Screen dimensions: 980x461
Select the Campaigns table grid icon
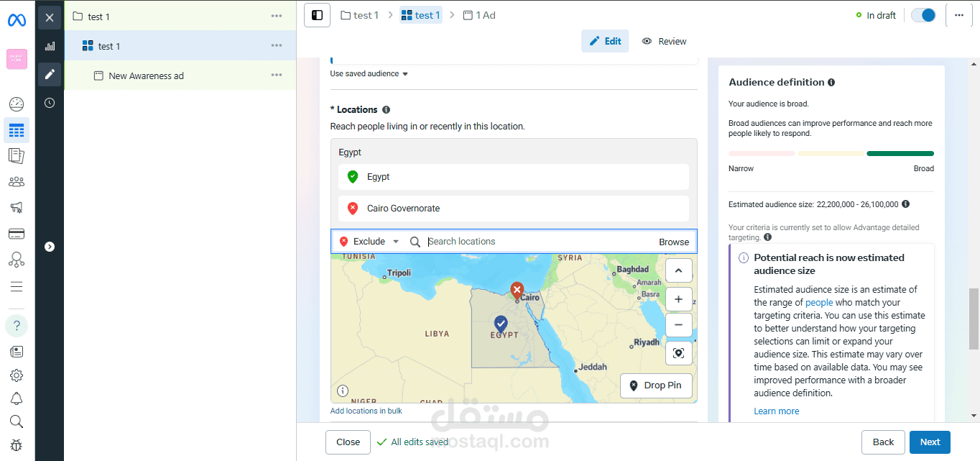pyautogui.click(x=17, y=130)
